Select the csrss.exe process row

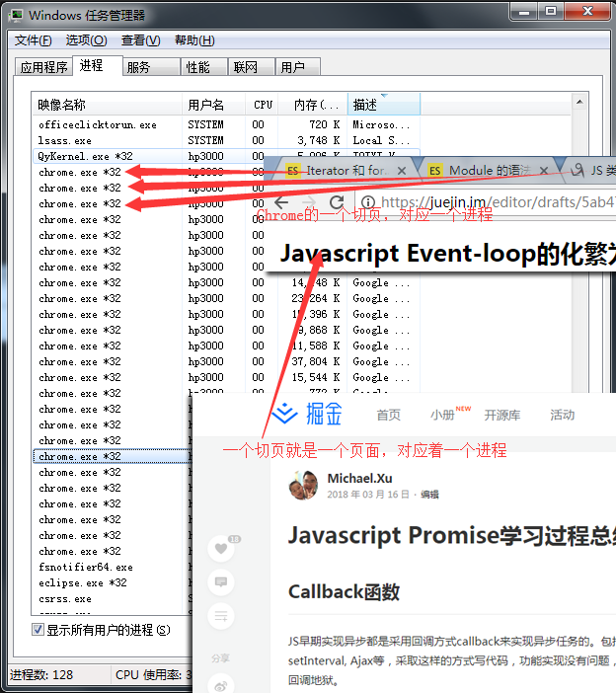tap(113, 599)
